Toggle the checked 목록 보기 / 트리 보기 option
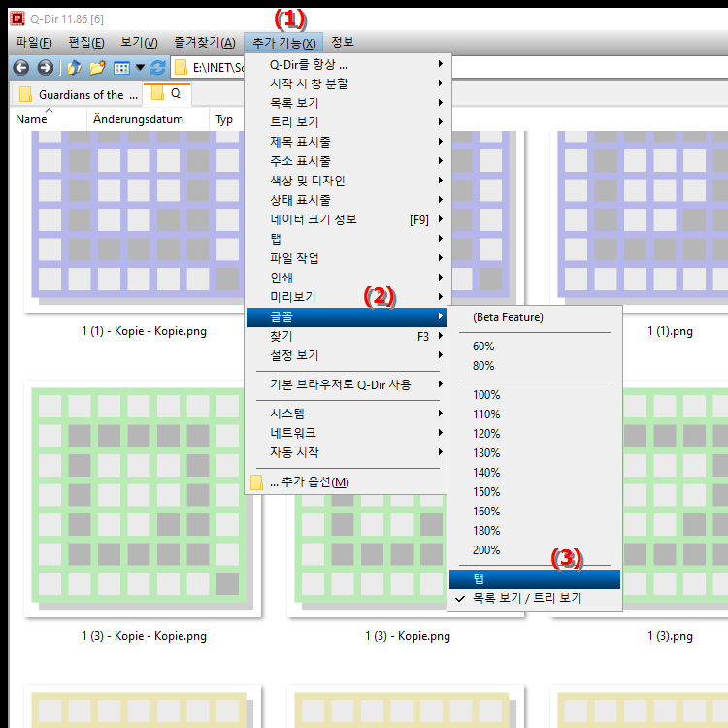 (535, 599)
